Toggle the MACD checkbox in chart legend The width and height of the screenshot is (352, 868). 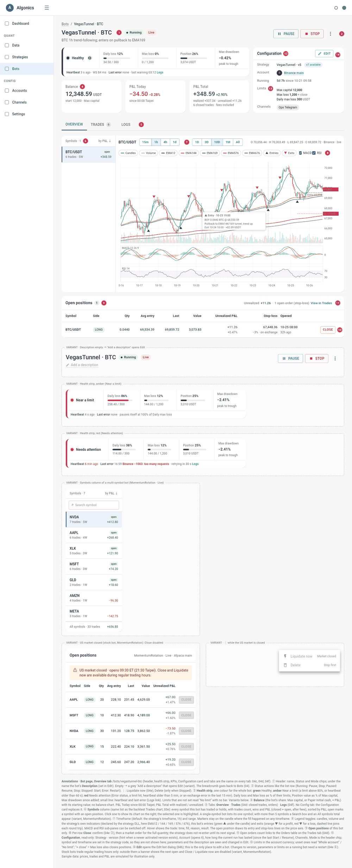[x=300, y=153]
